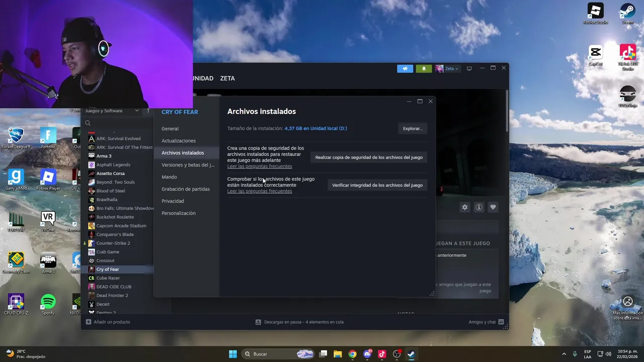
Task: Open VDO.Ninja desktop icon
Action: tap(627, 97)
